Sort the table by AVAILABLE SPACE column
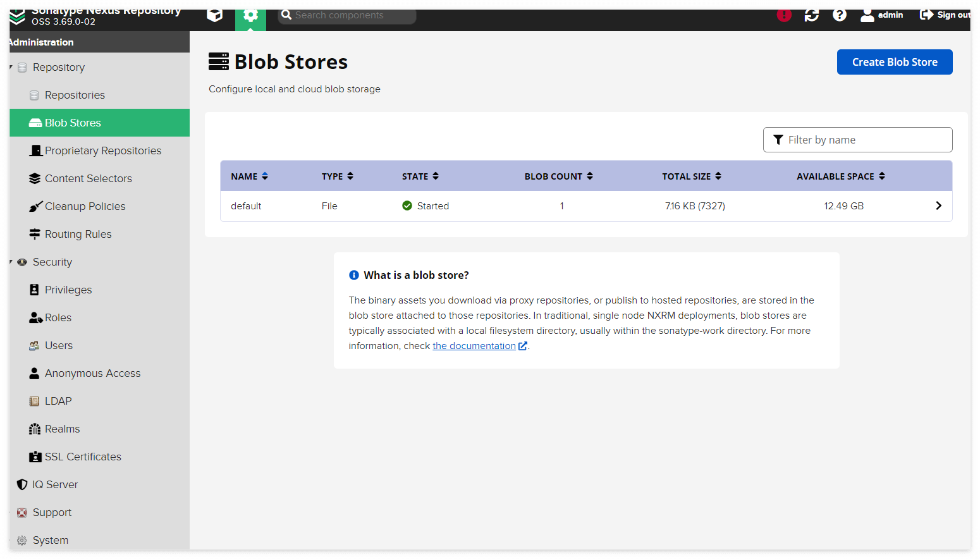Image resolution: width=980 pixels, height=559 pixels. [x=841, y=176]
